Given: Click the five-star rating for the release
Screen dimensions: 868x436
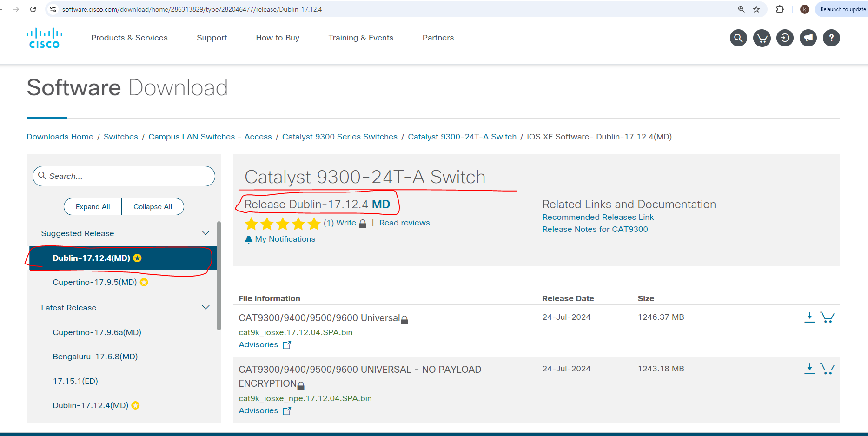Looking at the screenshot, I should 283,224.
